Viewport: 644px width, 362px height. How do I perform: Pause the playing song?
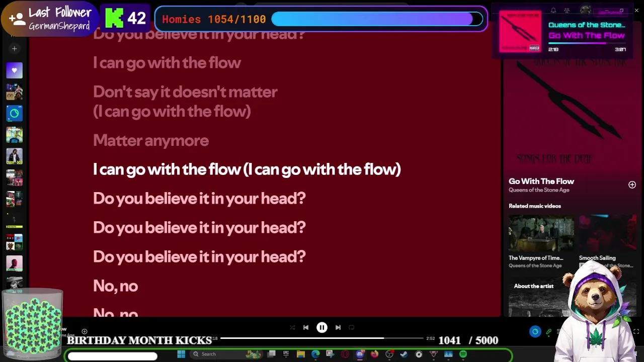[x=322, y=327]
